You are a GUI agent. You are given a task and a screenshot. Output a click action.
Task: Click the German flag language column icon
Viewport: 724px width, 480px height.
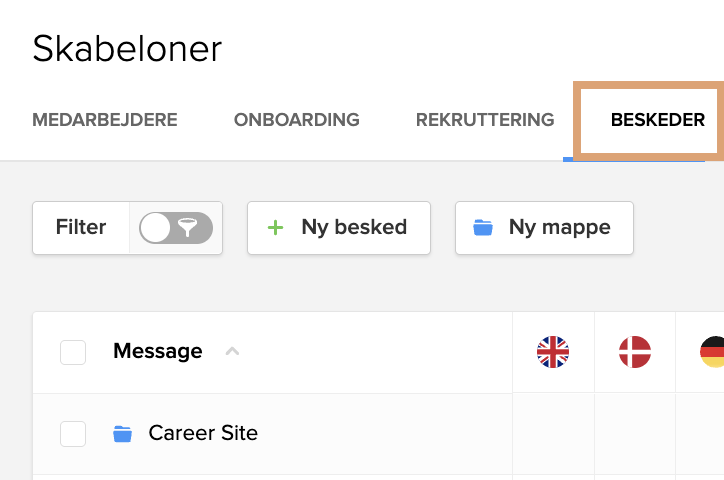pyautogui.click(x=712, y=352)
